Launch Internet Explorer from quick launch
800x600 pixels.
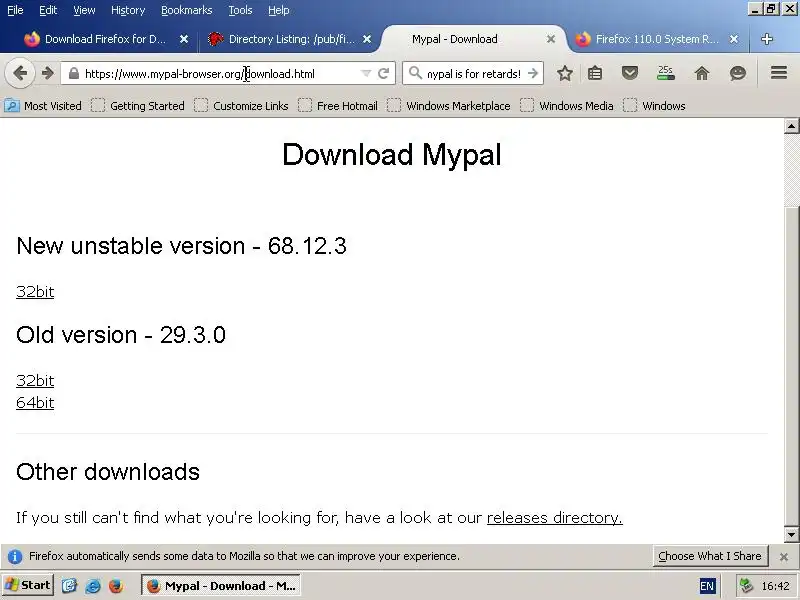tap(93, 586)
